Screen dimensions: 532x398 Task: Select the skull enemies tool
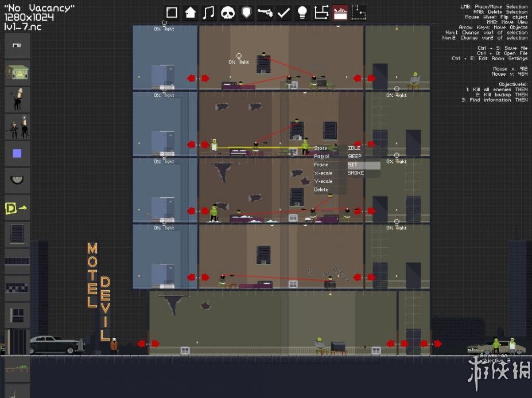[228, 13]
